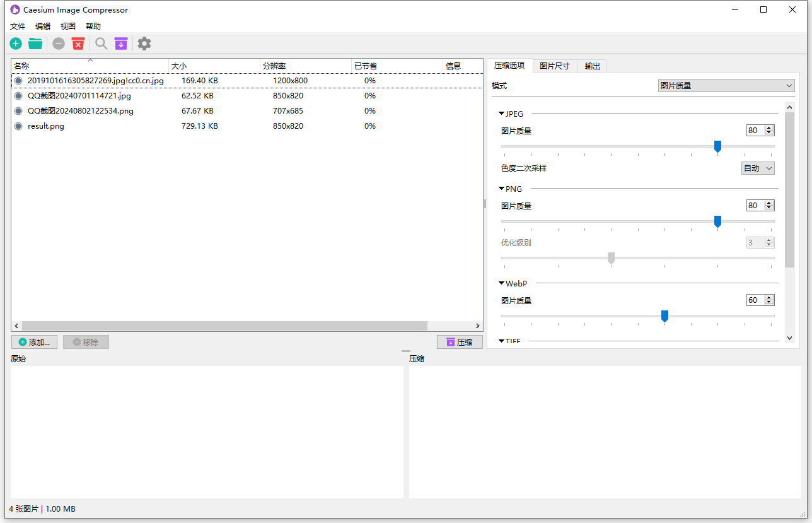Open the 色度二次采样 dropdown set to 自动
The image size is (812, 523).
coord(757,168)
